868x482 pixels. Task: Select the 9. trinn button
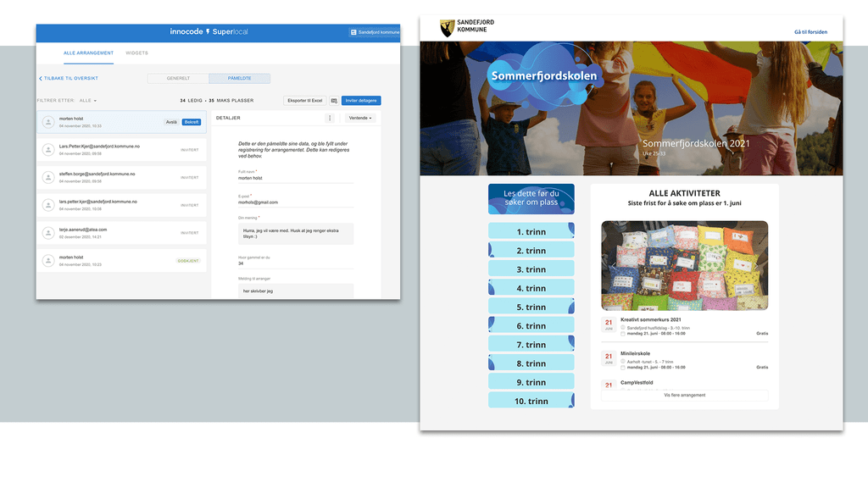(x=531, y=381)
